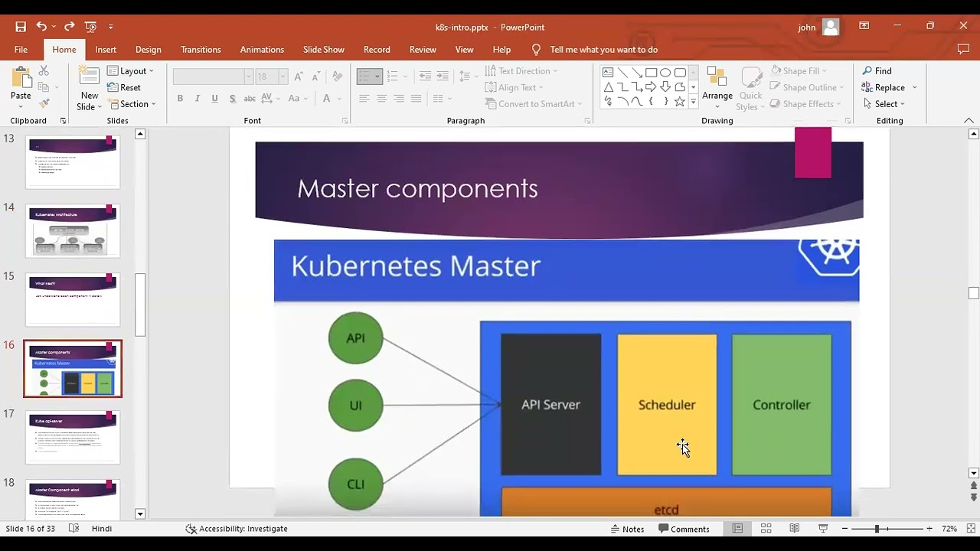Click the Hindi language indicator
This screenshot has height=551, width=980.
point(102,529)
